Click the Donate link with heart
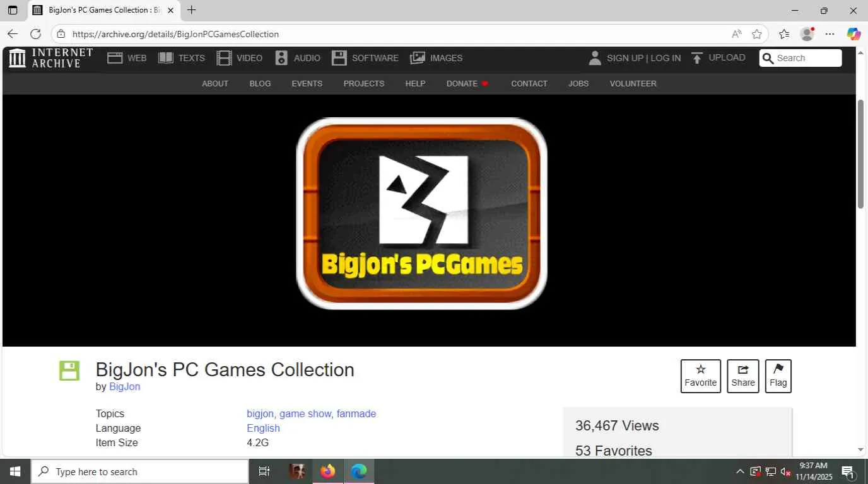The height and width of the screenshot is (484, 868). [x=467, y=83]
